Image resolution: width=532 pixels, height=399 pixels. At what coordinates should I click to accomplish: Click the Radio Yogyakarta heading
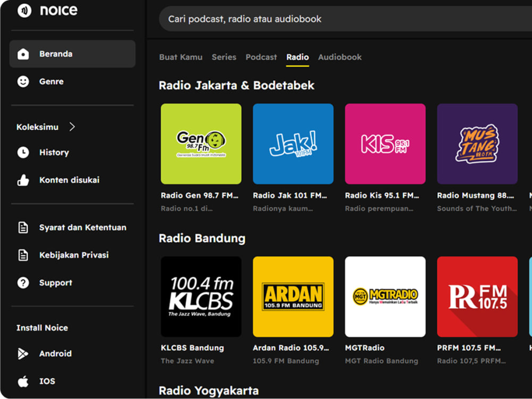click(209, 390)
